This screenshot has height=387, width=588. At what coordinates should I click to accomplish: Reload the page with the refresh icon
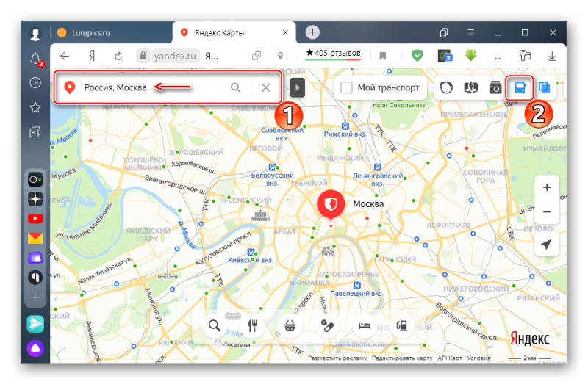click(x=118, y=57)
